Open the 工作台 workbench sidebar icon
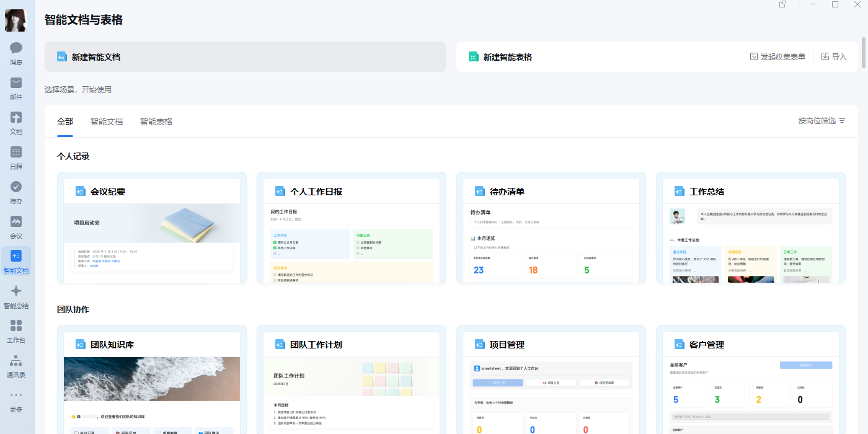 coord(16,332)
